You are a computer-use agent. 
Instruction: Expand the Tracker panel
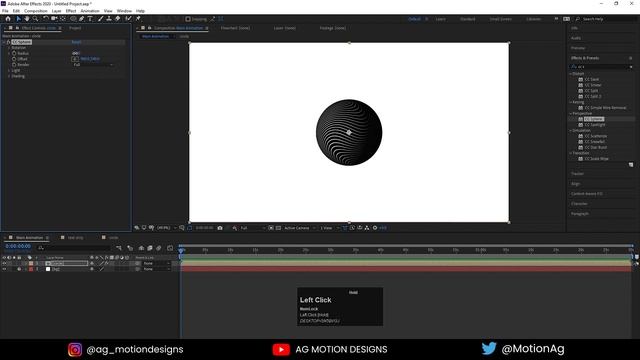point(577,174)
